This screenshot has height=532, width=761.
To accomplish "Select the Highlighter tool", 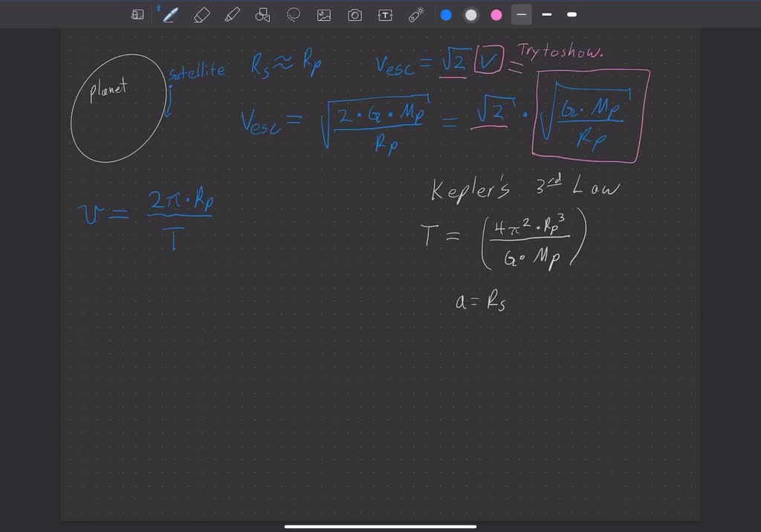I will [233, 15].
